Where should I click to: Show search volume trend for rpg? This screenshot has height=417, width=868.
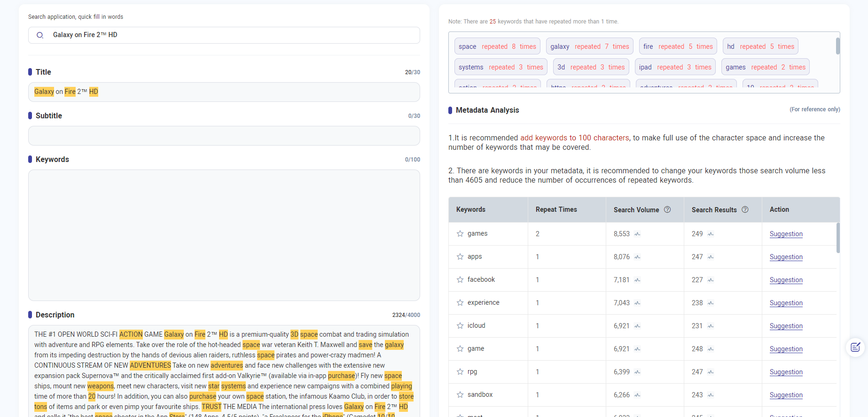[637, 372]
